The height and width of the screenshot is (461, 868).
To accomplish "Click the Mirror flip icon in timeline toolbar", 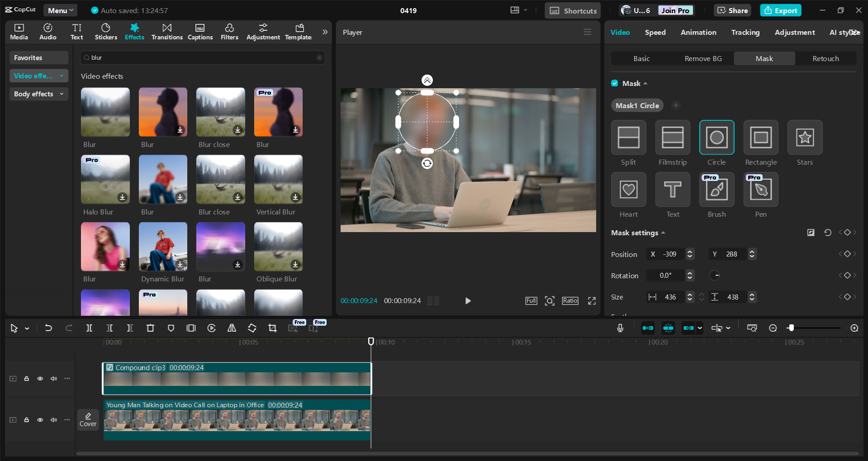I will tap(232, 328).
